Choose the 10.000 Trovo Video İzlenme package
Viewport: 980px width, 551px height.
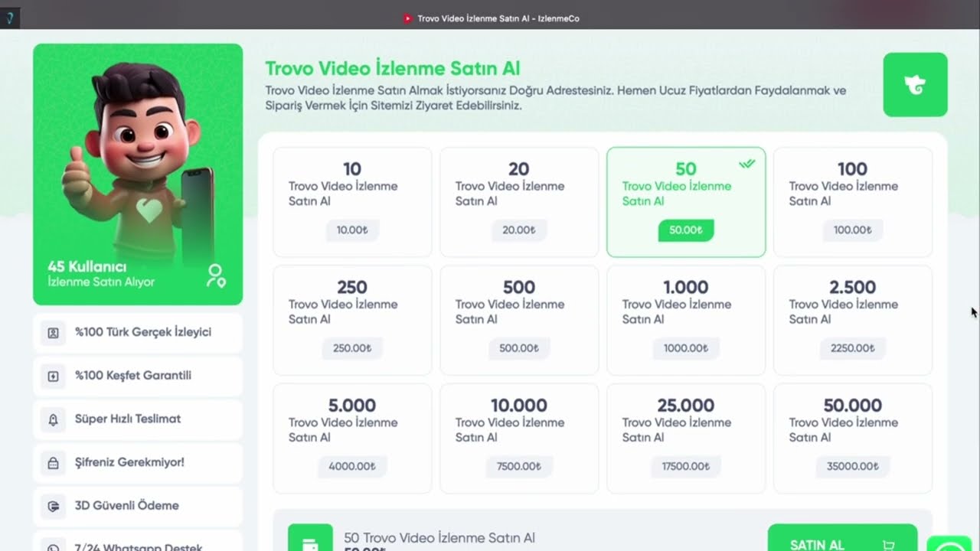click(519, 439)
